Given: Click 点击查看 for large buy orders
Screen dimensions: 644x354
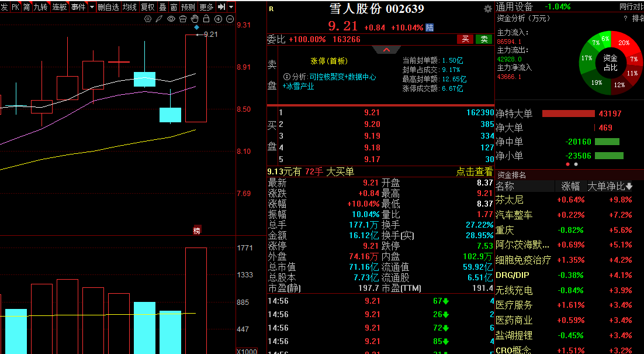Looking at the screenshot, I should click(475, 172).
